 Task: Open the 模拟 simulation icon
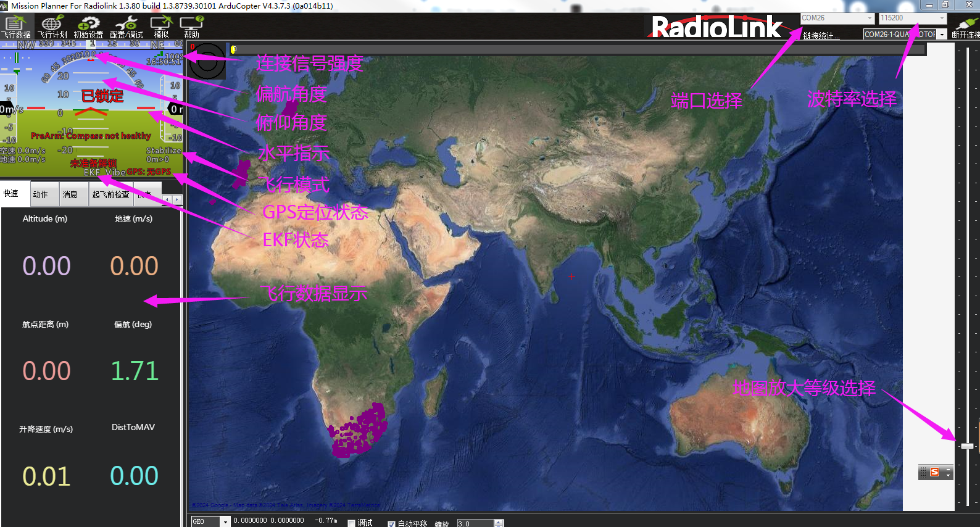[x=162, y=27]
